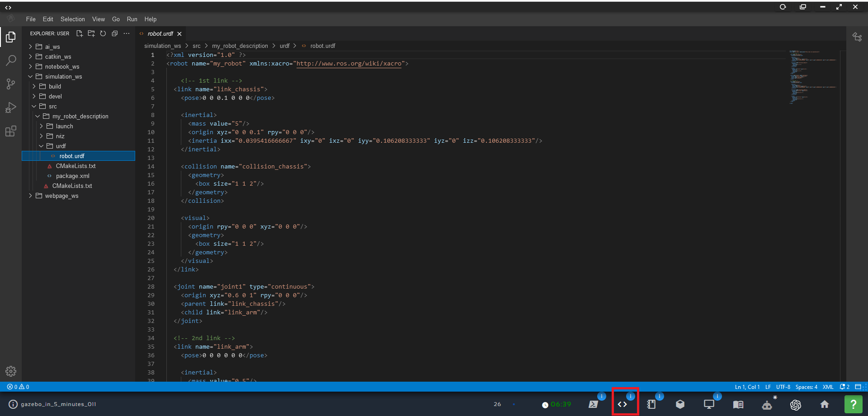Viewport: 868px width, 416px height.
Task: Click the New Folder icon in Explorer
Action: (x=91, y=33)
